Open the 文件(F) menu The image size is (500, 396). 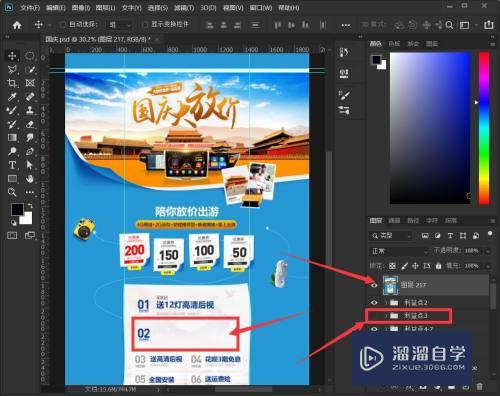click(30, 7)
